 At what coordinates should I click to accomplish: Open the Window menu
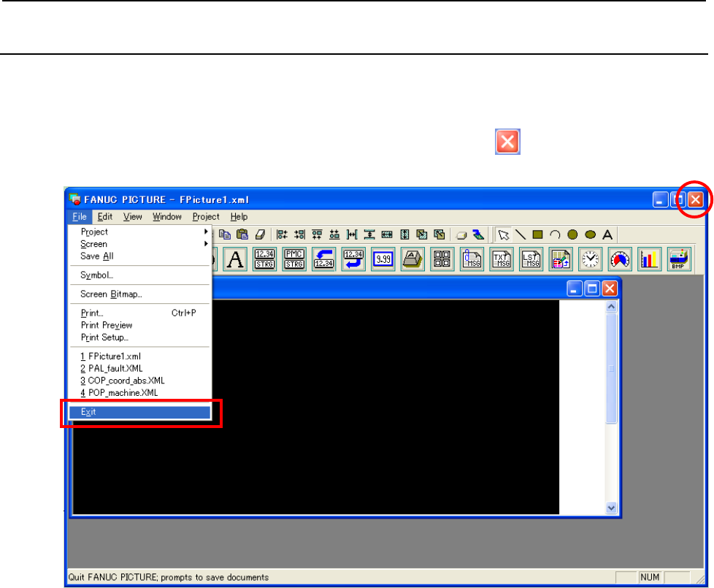pos(166,217)
